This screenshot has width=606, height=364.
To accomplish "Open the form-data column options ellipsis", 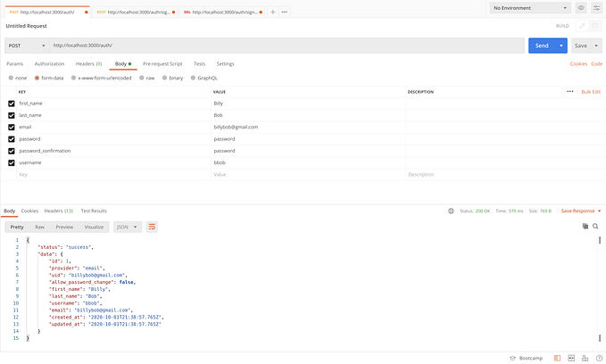I will pos(569,92).
